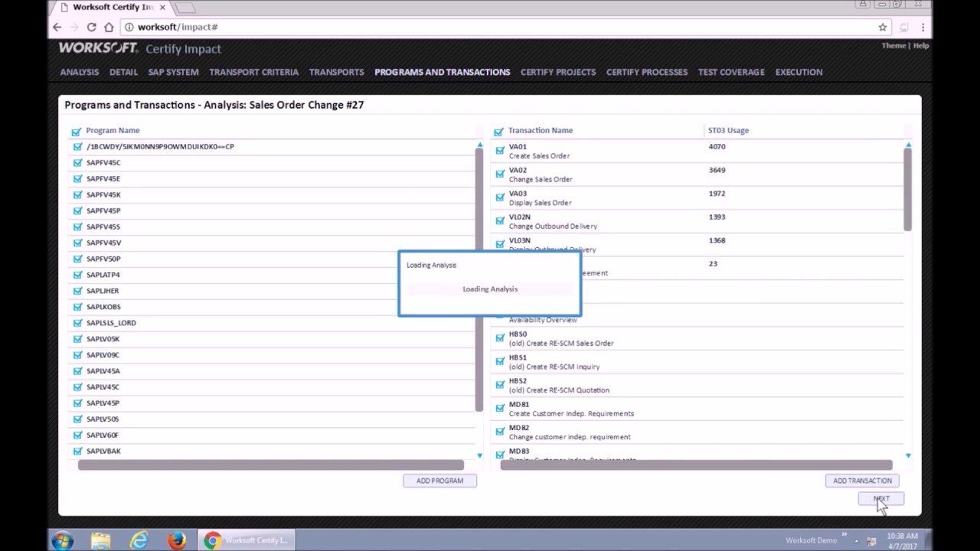Sort by Transaction Name column header
The image size is (980, 551).
pyautogui.click(x=541, y=131)
